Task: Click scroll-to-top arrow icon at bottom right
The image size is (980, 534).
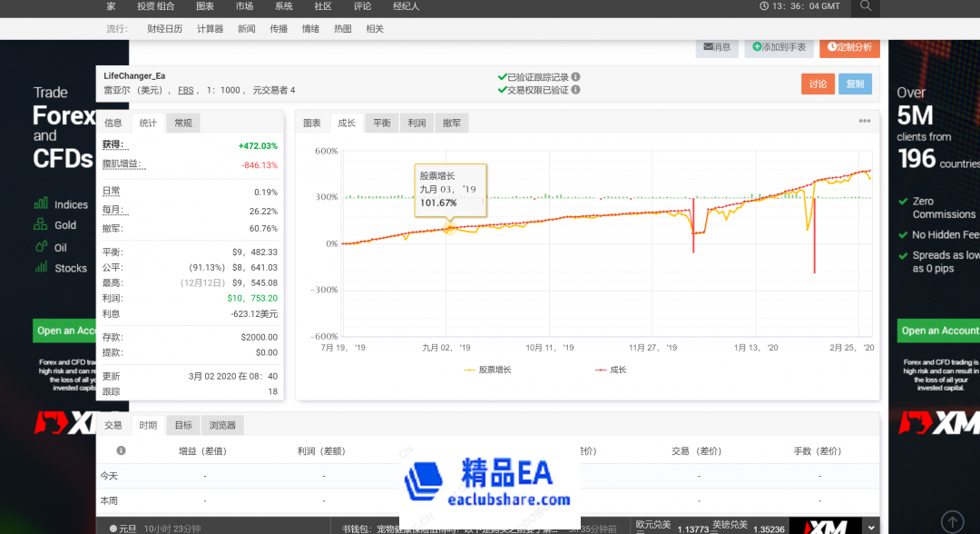Action: [952, 521]
